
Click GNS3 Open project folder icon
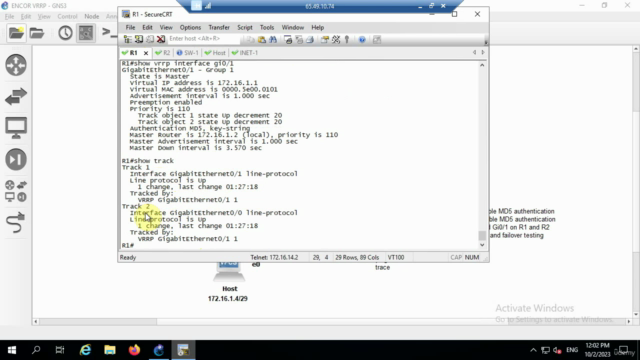coord(37,33)
